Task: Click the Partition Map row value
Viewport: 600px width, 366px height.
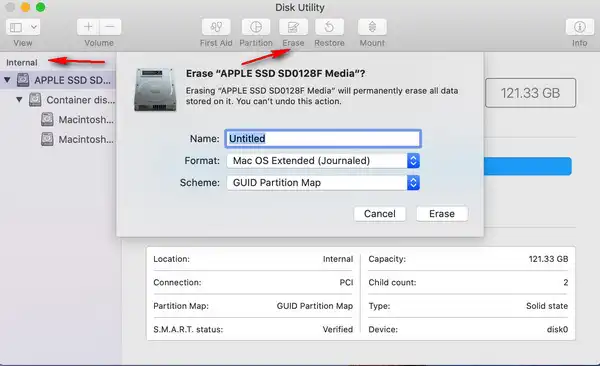Action: [x=315, y=306]
